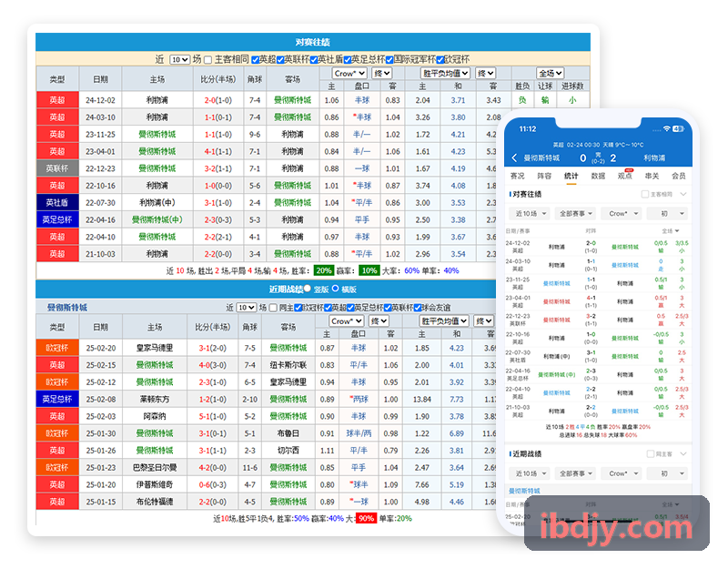The width and height of the screenshot is (728, 569).
Task: Click 英联杯 badge in 22-12-23 row
Action: point(57,168)
